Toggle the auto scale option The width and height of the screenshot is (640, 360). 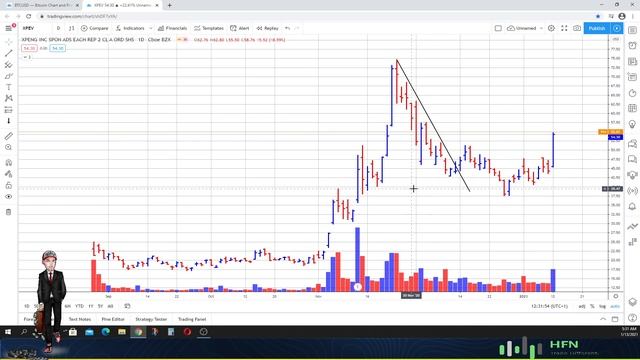tap(615, 306)
